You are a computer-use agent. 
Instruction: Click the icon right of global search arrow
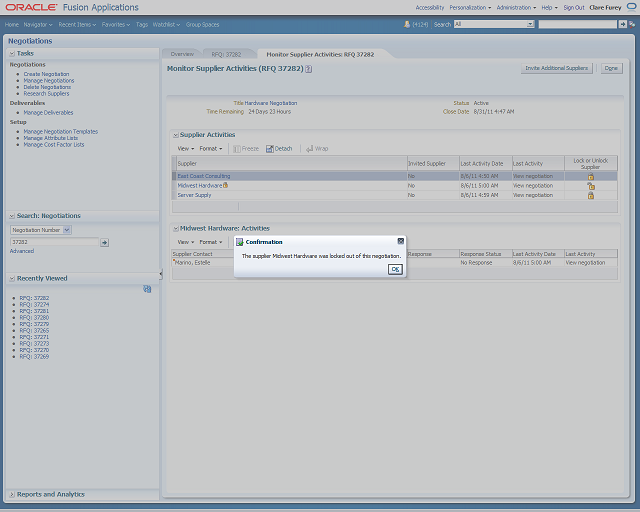pos(632,24)
